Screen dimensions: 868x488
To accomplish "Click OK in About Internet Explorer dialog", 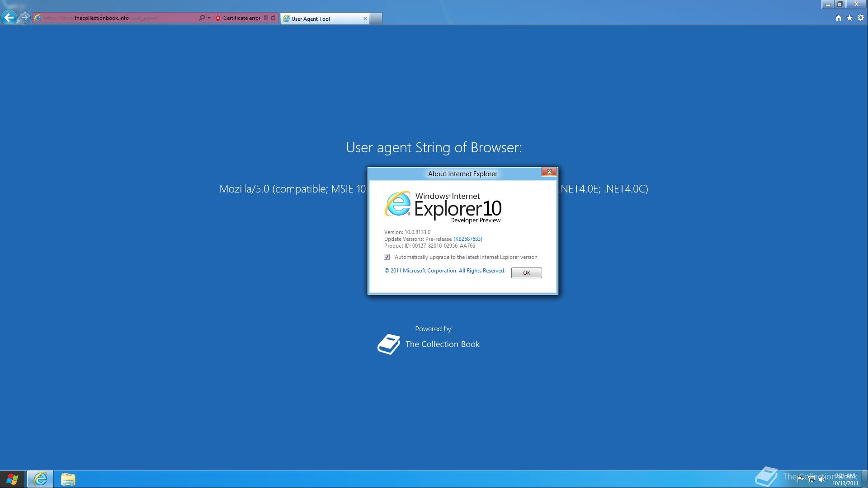I will pyautogui.click(x=527, y=273).
